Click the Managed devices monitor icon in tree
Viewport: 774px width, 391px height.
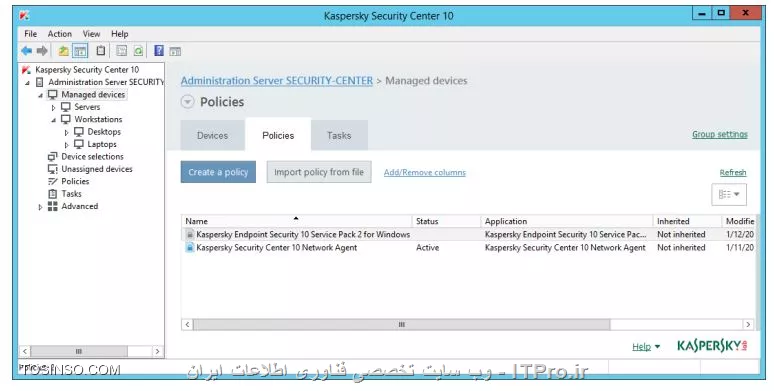[x=53, y=94]
